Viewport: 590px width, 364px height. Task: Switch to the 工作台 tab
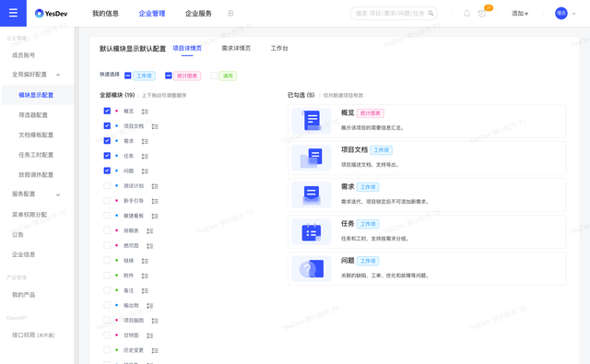[x=279, y=48]
